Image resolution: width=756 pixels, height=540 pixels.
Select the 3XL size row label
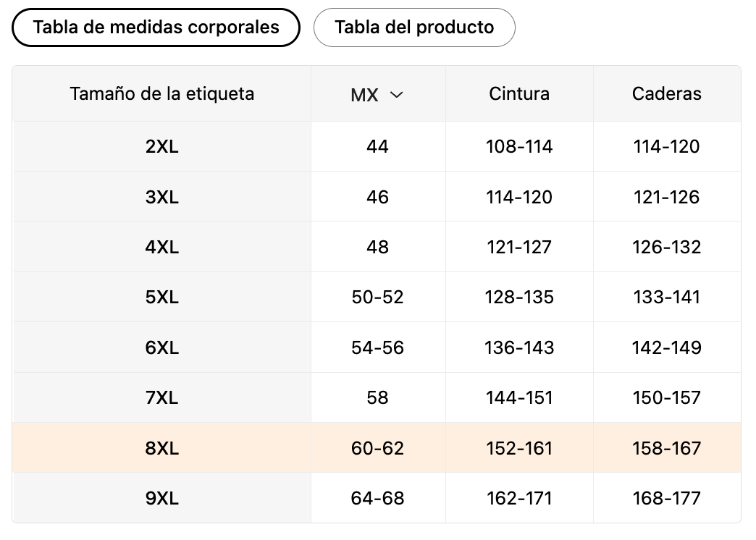161,197
